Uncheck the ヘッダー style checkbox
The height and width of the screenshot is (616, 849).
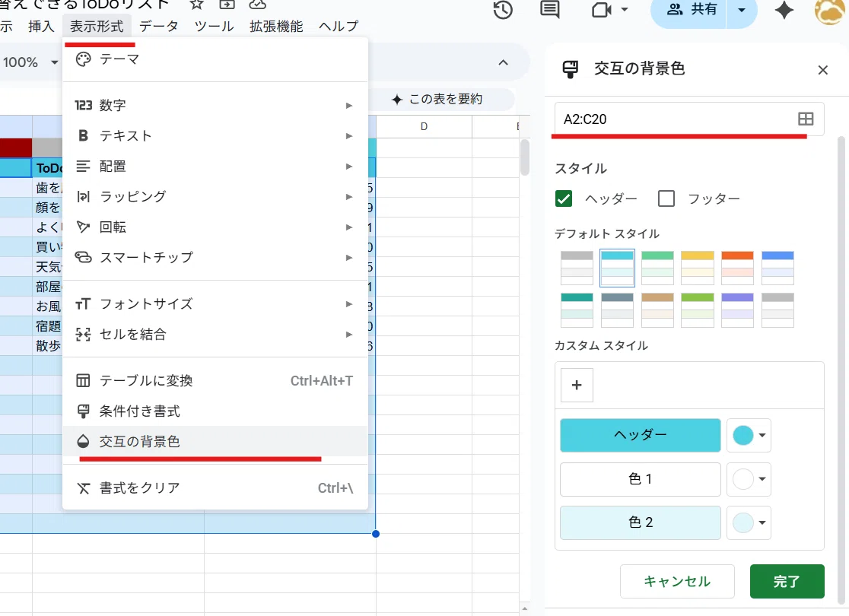coord(564,198)
